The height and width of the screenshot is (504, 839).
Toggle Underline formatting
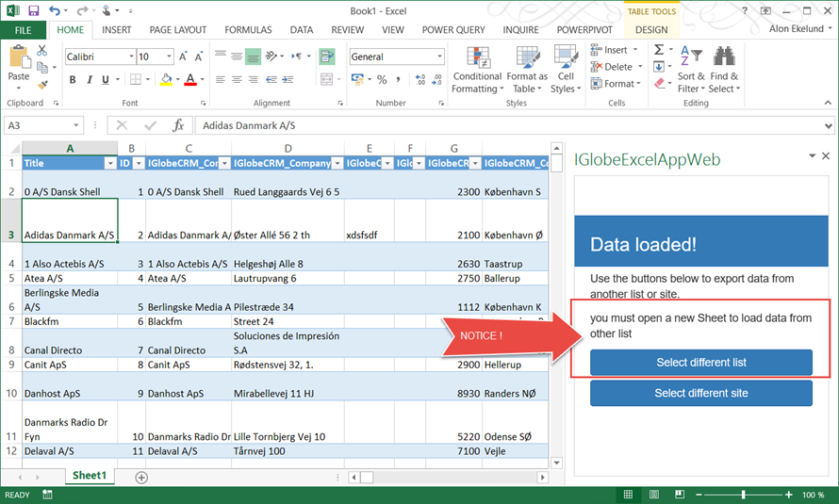coord(106,80)
